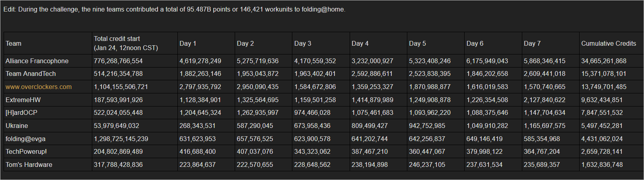
Task: Click the folding@evga team name
Action: coord(25,139)
